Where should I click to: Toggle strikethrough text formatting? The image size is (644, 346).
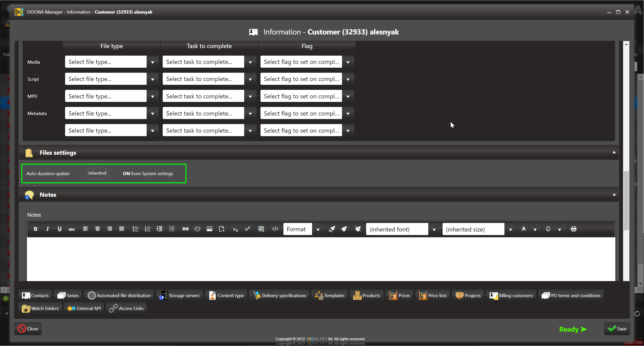[71, 229]
